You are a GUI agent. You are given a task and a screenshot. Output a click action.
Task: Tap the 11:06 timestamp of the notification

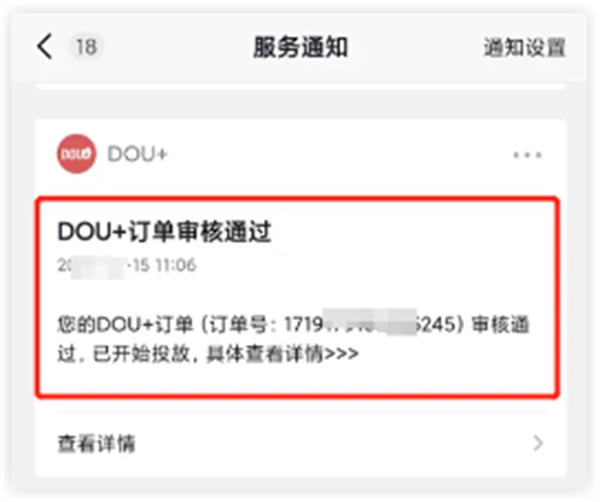pos(176,265)
